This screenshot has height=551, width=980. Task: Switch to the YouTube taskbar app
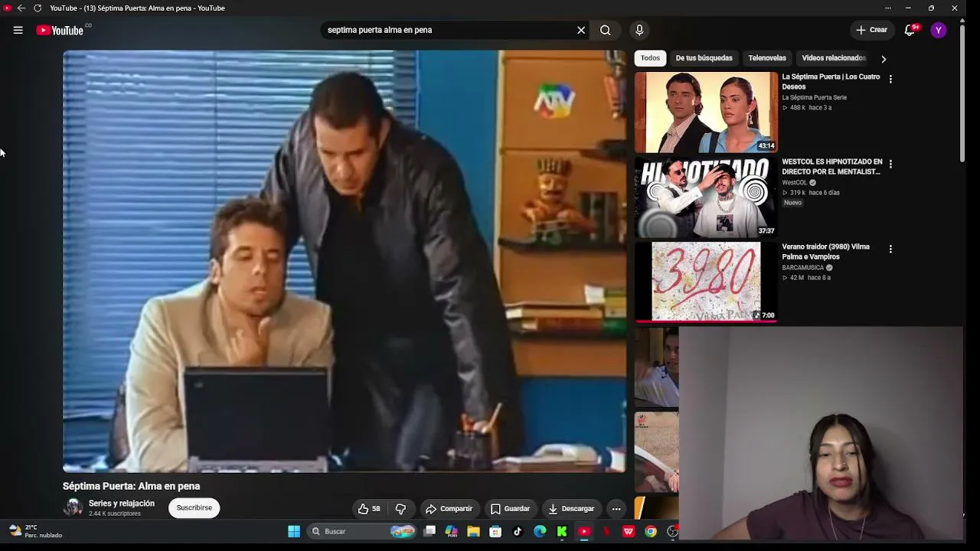[x=584, y=531]
